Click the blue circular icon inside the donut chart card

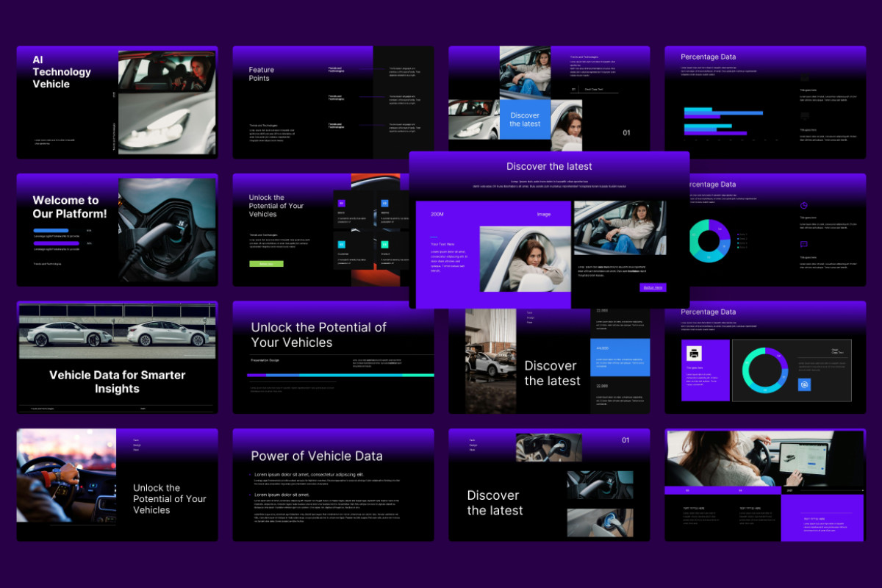[803, 384]
